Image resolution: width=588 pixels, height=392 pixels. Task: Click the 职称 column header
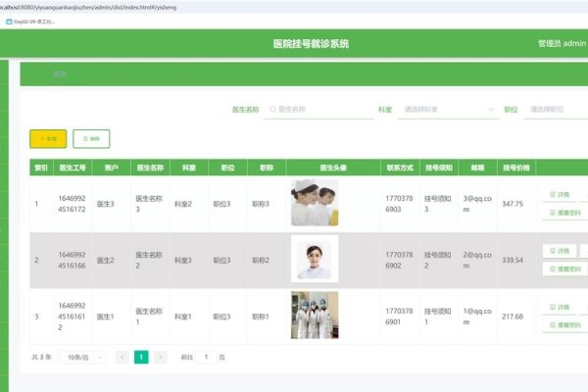click(x=267, y=168)
